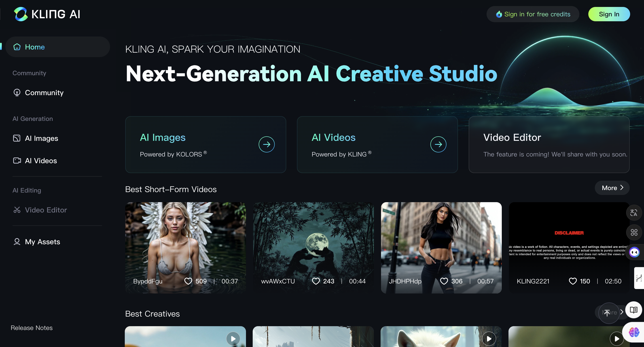
Task: Click the colorful brain icon
Action: point(634,332)
